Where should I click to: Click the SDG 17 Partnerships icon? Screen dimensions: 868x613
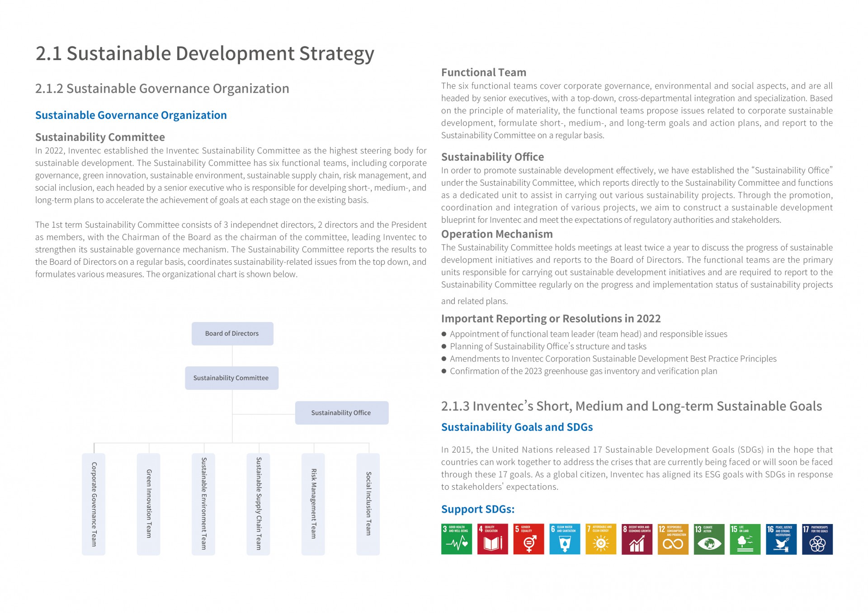(x=817, y=539)
